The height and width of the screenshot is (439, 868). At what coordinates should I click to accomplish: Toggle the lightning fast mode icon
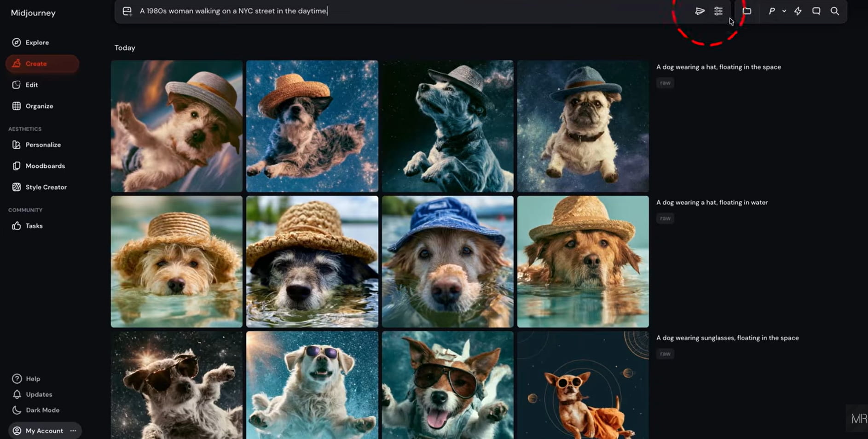[798, 11]
